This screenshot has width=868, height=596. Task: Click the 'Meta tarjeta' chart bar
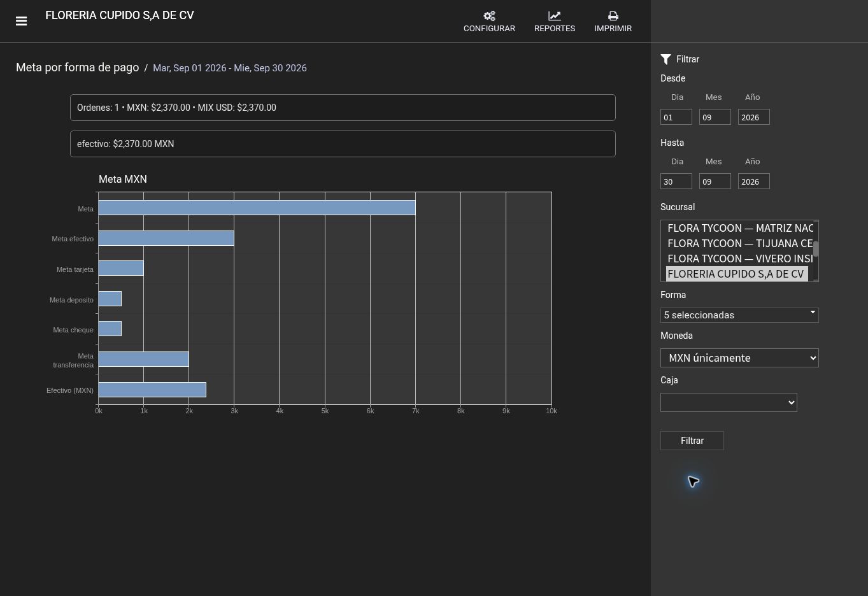121,268
